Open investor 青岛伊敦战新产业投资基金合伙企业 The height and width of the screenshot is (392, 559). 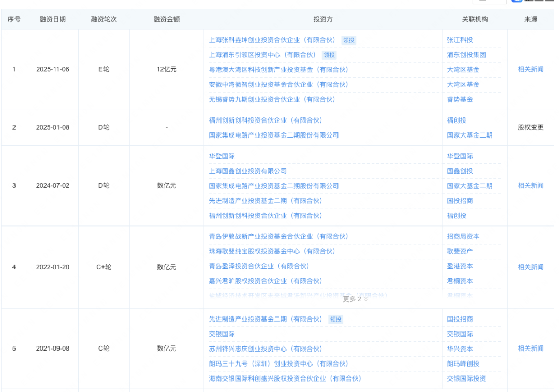coord(278,236)
